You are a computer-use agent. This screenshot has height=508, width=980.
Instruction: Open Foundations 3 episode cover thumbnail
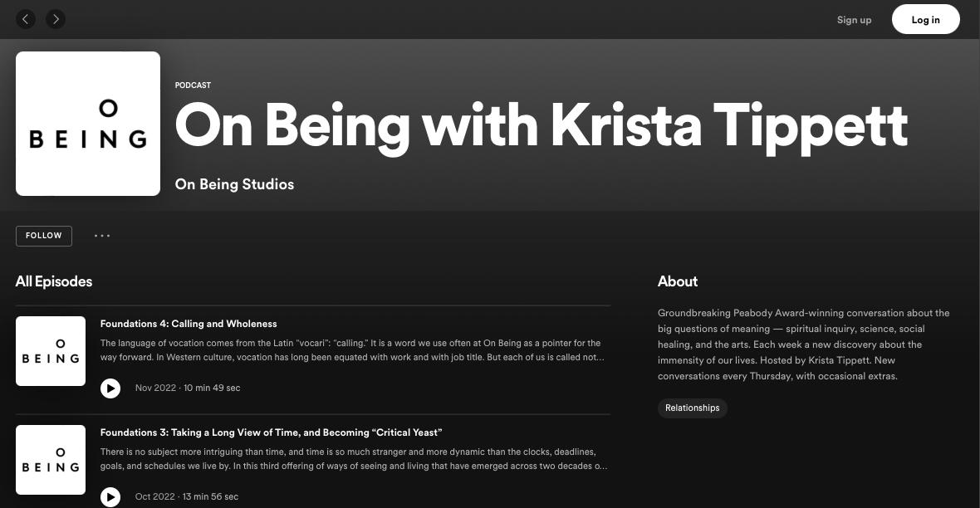(51, 460)
